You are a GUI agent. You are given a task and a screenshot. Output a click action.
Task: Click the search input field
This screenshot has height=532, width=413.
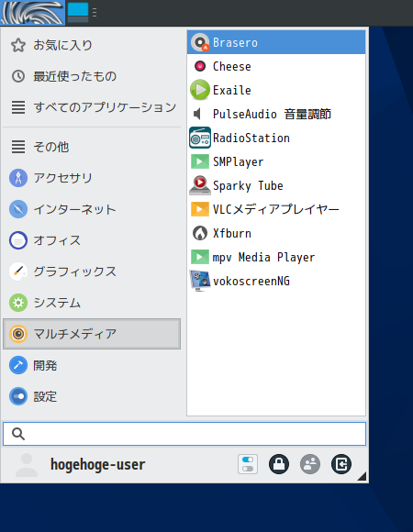(x=184, y=434)
